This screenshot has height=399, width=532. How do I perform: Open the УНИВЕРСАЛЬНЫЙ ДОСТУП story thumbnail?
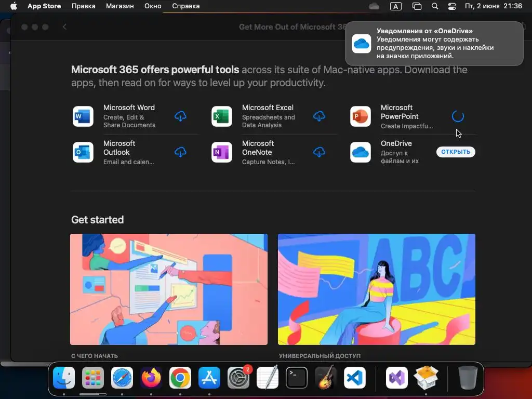pyautogui.click(x=376, y=289)
